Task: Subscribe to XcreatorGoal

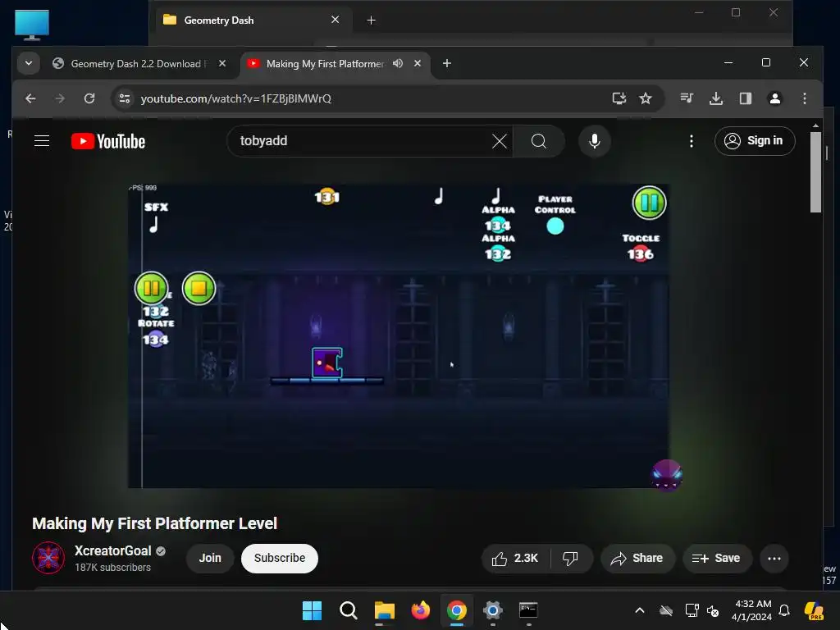Action: [280, 558]
